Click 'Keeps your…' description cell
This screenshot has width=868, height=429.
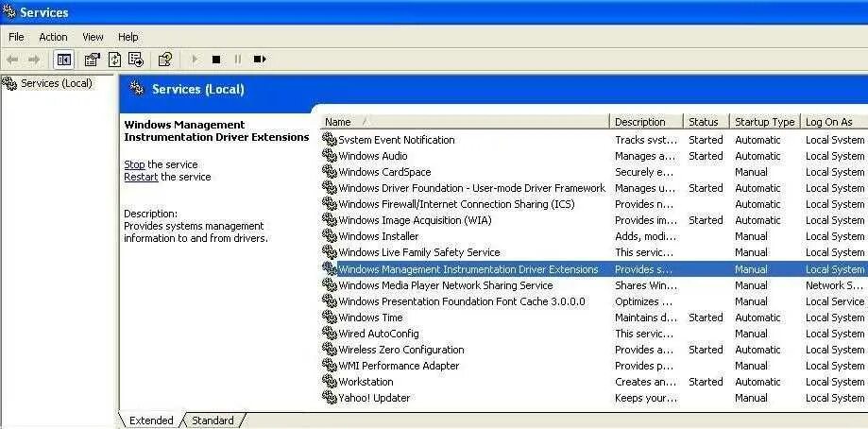click(x=645, y=398)
